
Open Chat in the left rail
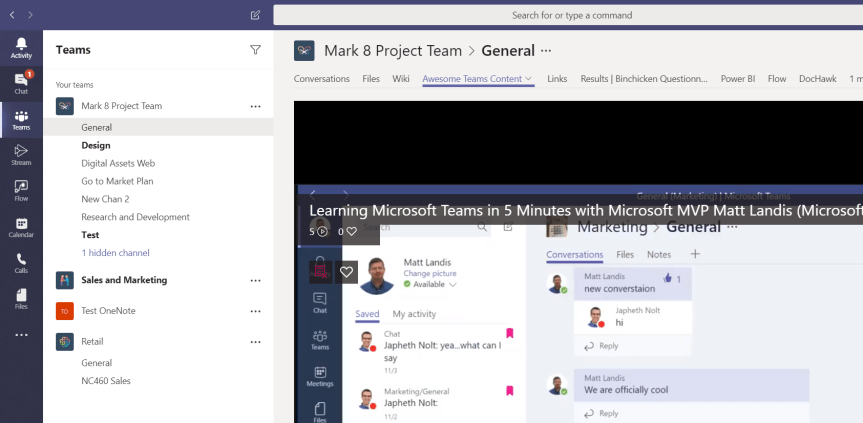pyautogui.click(x=21, y=83)
